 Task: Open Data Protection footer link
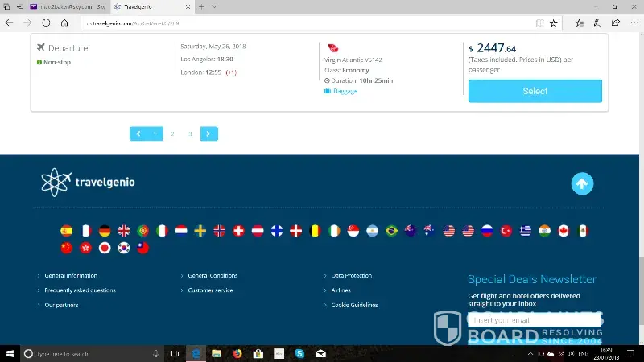(x=351, y=275)
